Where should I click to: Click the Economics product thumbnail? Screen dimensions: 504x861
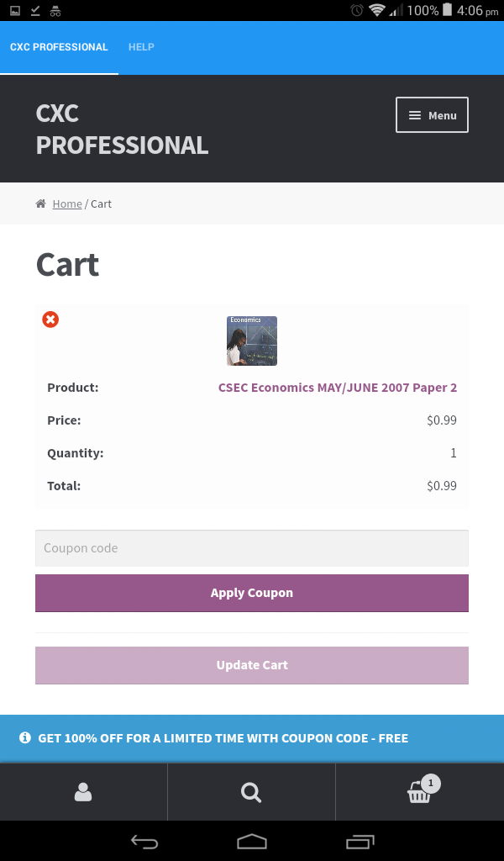click(x=252, y=341)
